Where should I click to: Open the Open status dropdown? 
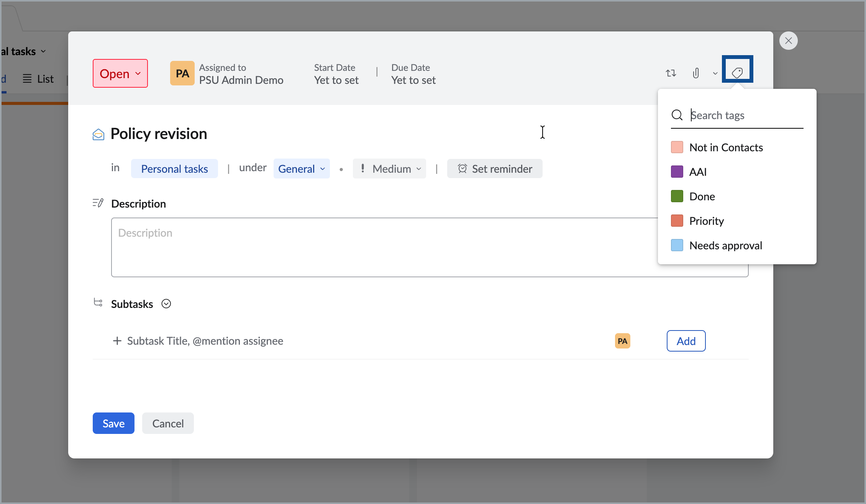120,73
